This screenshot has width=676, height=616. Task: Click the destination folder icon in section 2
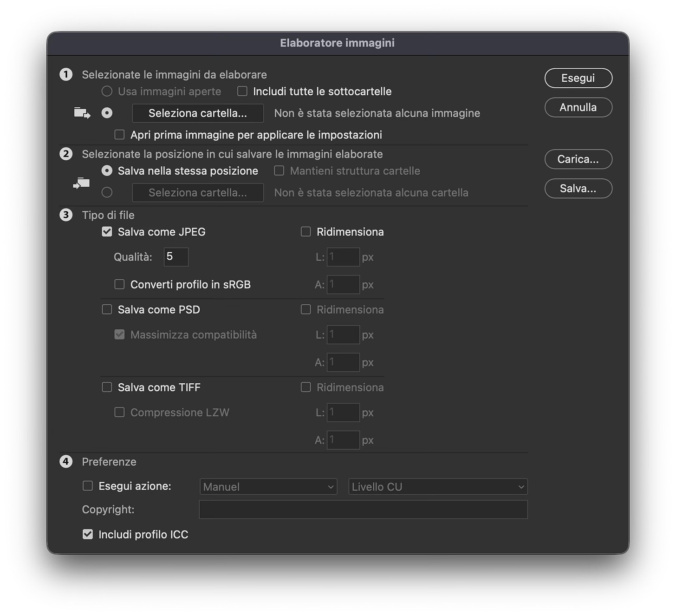tap(81, 183)
